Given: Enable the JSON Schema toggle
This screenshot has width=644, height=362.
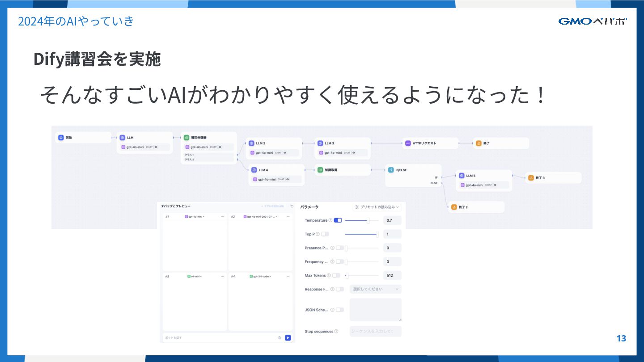Looking at the screenshot, I should 340,310.
